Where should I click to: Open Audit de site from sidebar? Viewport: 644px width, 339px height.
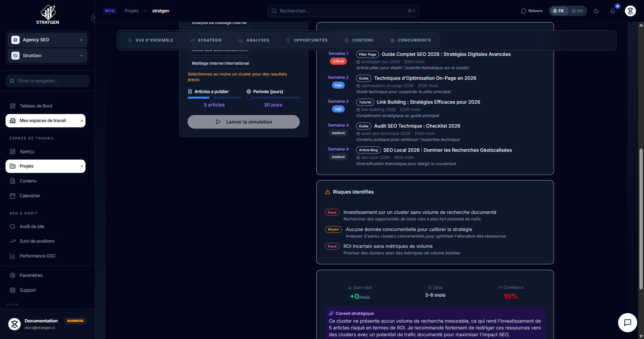pos(32,227)
